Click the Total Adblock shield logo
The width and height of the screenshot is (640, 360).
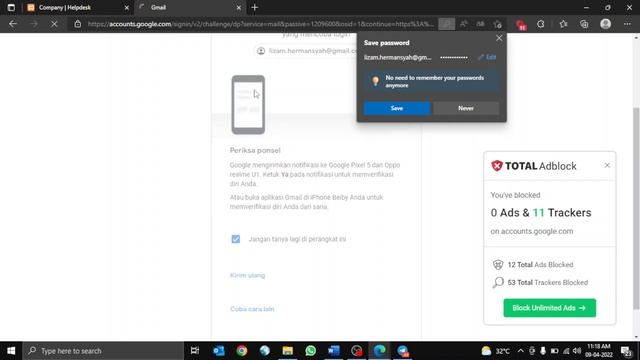tap(496, 166)
